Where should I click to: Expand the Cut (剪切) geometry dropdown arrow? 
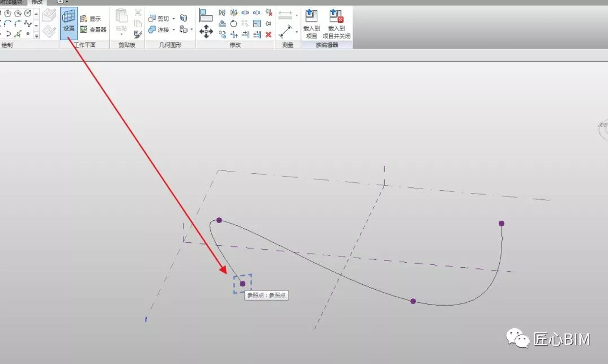[173, 19]
